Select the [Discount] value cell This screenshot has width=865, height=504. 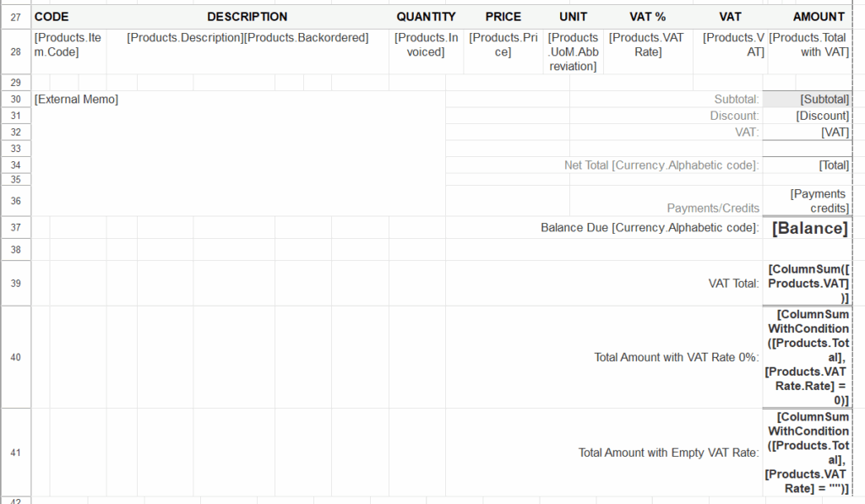[807, 116]
